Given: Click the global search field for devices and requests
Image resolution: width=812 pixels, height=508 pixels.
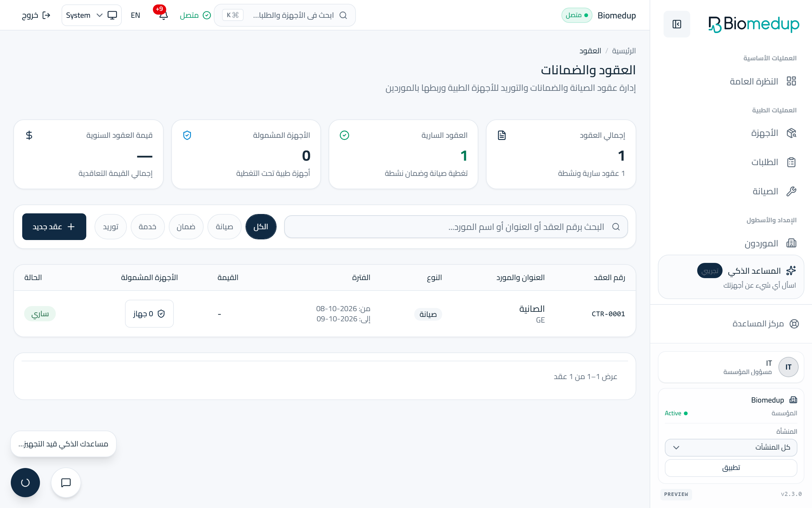Looking at the screenshot, I should pos(285,15).
